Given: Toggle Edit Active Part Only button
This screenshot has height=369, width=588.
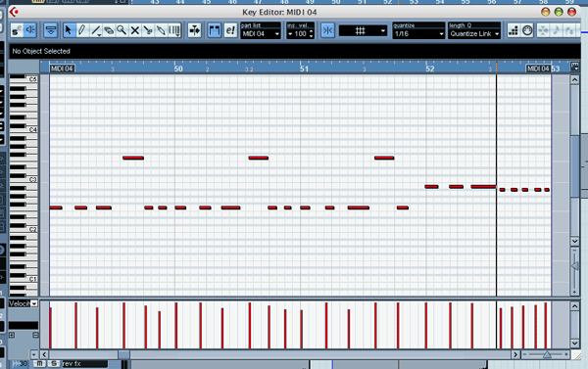Looking at the screenshot, I should pos(230,30).
